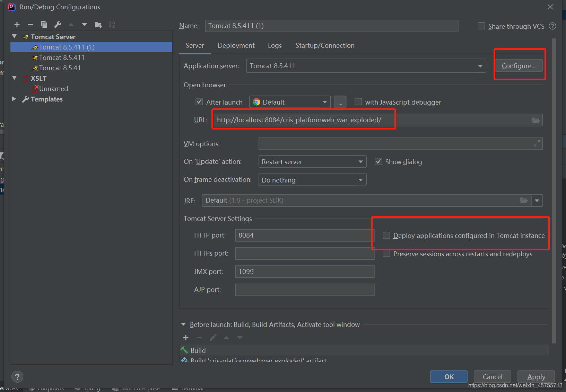Sort configurations alphabetically icon
This screenshot has height=392, width=566.
pos(112,25)
